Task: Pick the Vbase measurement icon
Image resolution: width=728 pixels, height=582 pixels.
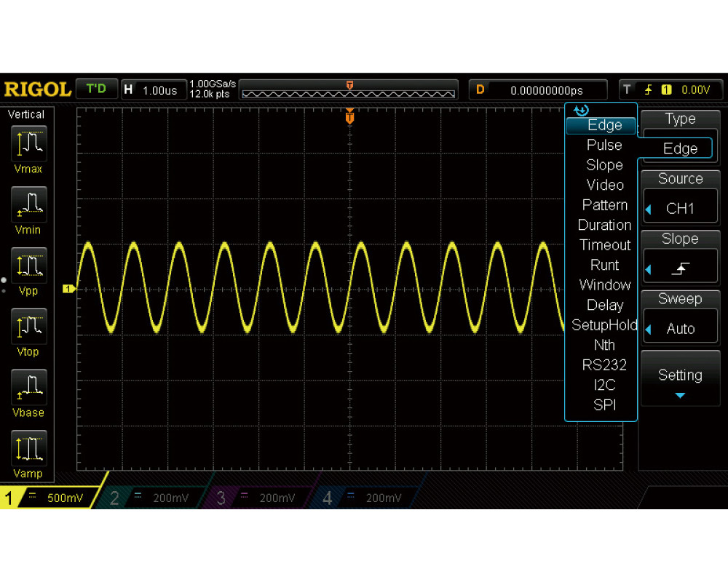Action: [x=29, y=388]
